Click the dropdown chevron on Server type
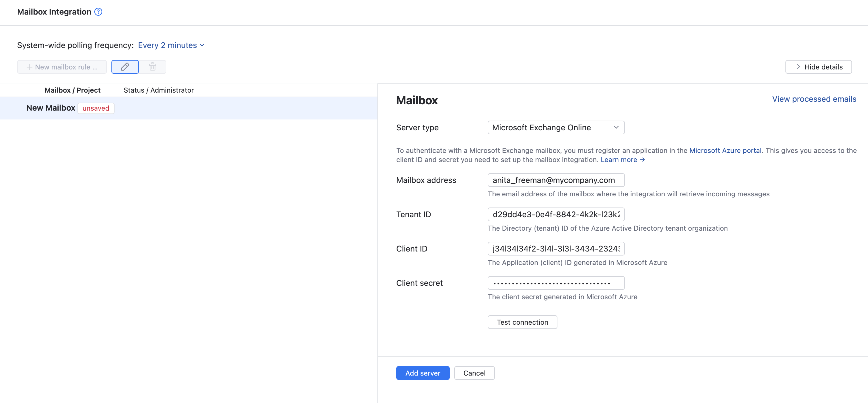Image resolution: width=868 pixels, height=403 pixels. point(616,127)
